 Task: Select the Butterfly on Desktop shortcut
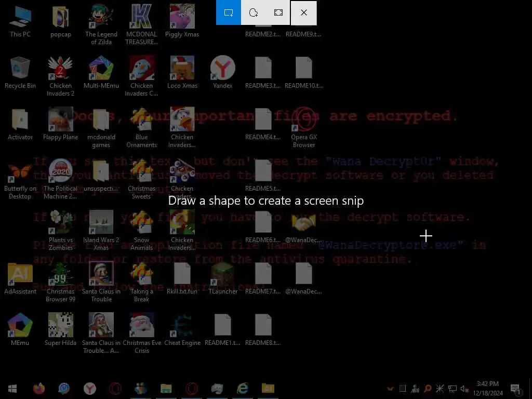point(20,179)
